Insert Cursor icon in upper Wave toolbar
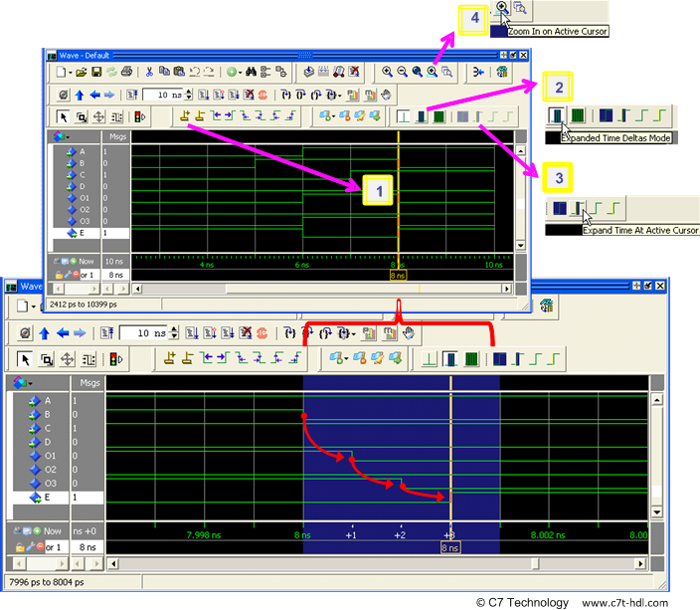The width and height of the screenshot is (700, 610). [x=184, y=116]
